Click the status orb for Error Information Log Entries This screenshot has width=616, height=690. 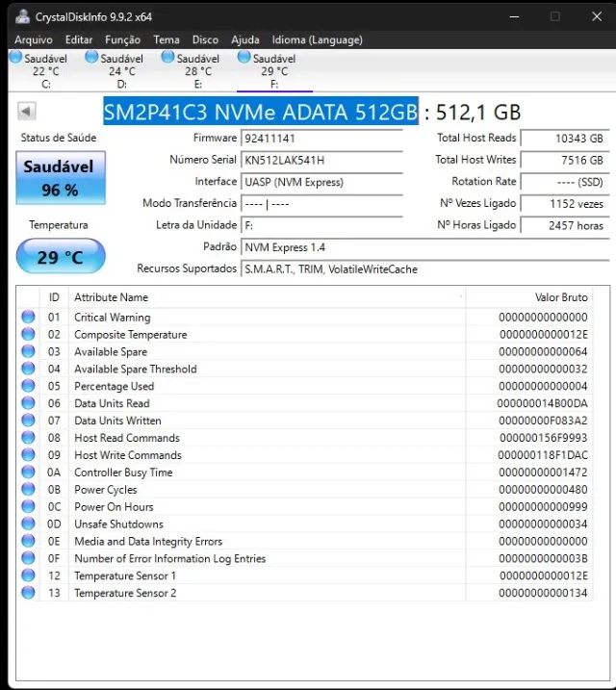[x=28, y=558]
